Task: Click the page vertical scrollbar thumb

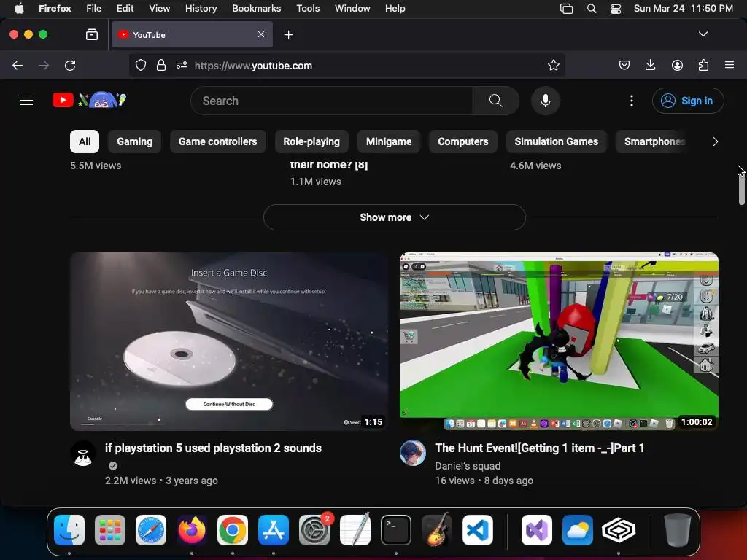Action: point(741,186)
